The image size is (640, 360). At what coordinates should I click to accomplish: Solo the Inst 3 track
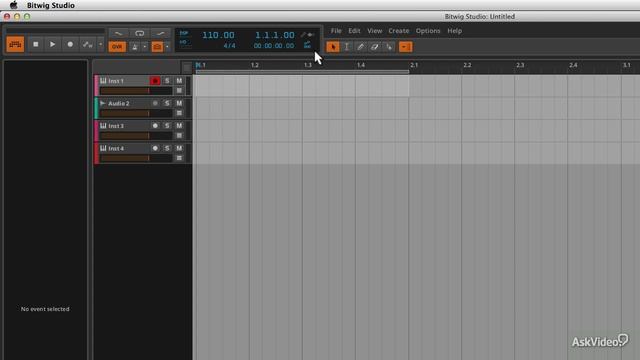(167, 126)
